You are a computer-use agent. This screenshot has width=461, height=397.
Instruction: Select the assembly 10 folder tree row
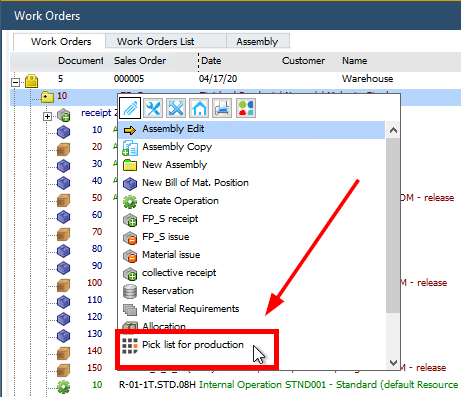(x=63, y=97)
